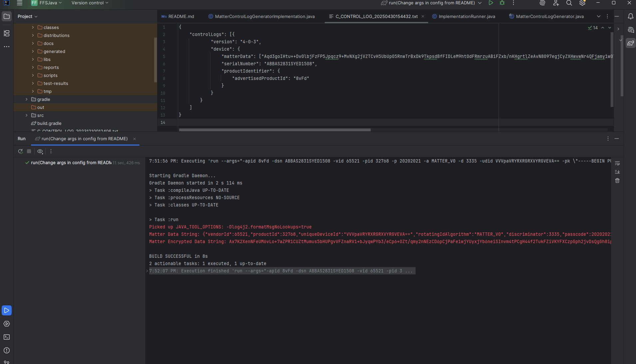Switch to the README.md editor tab
Screen dimensions: 636x364
[181, 16]
